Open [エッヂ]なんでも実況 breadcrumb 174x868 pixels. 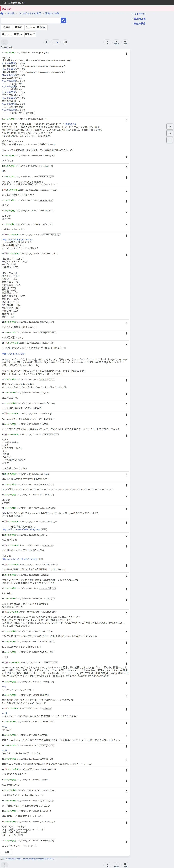[x=30, y=13]
